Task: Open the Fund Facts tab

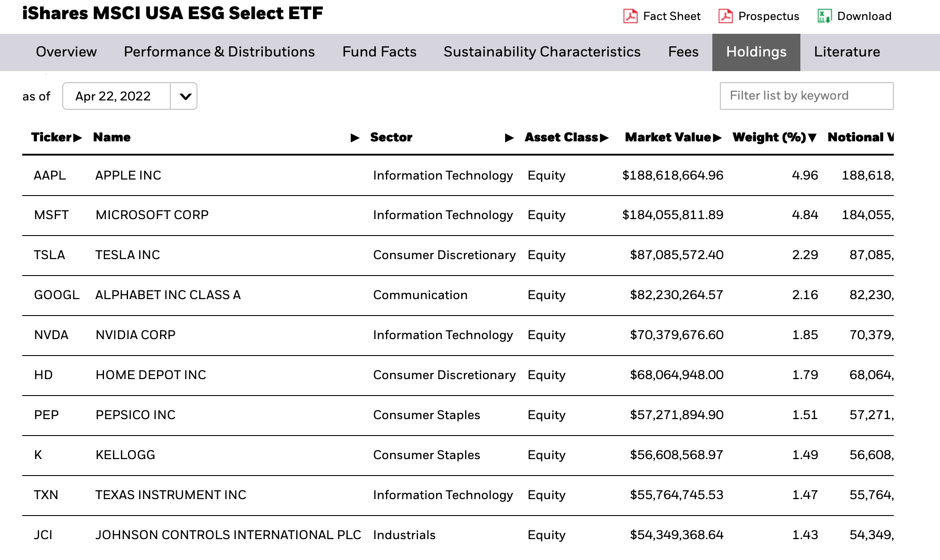Action: [379, 52]
